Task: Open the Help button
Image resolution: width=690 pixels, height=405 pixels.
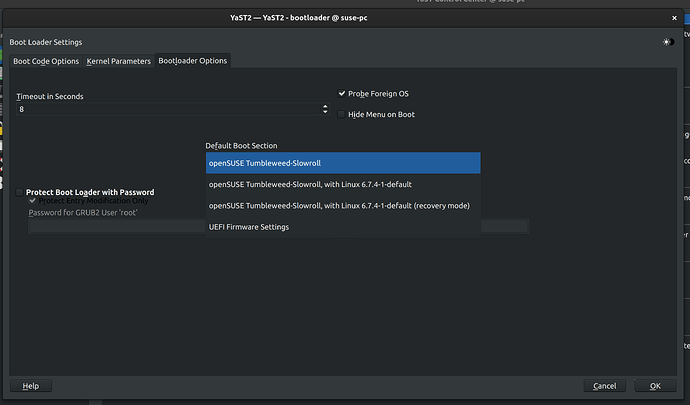Action: click(x=31, y=386)
